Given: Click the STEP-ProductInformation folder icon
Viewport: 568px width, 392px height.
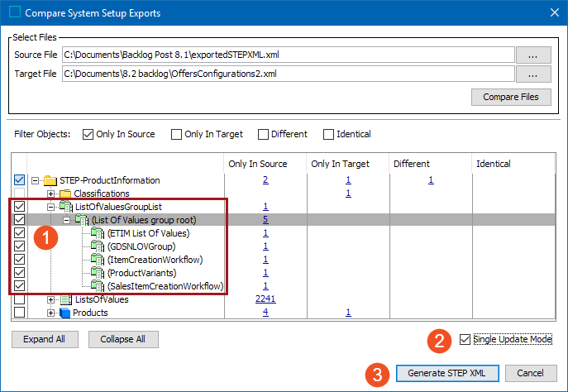Looking at the screenshot, I should (x=50, y=180).
